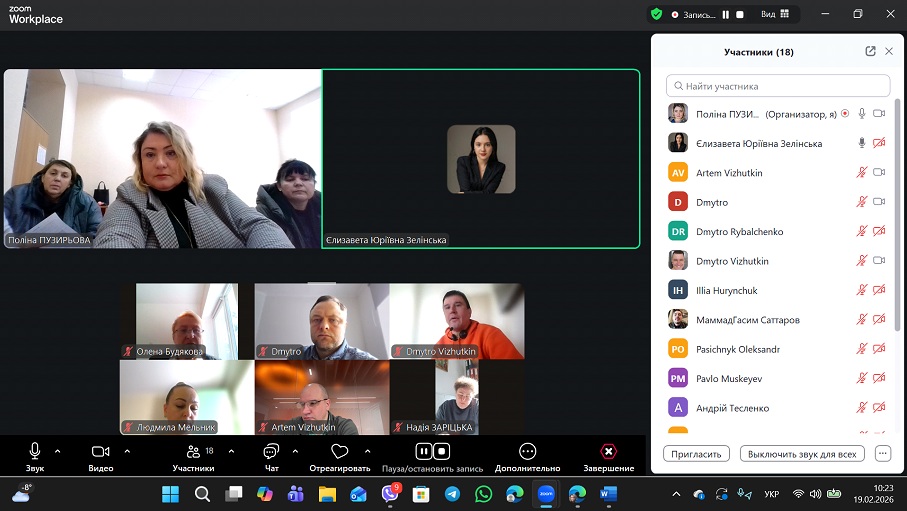Click the red Завершение end meeting icon
This screenshot has width=907, height=511.
tap(608, 452)
